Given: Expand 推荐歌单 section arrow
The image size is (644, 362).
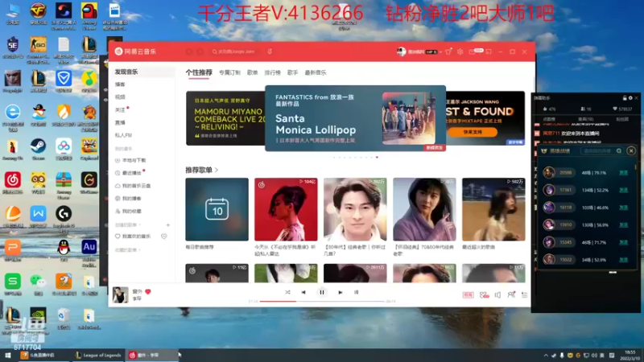Looking at the screenshot, I should point(217,170).
